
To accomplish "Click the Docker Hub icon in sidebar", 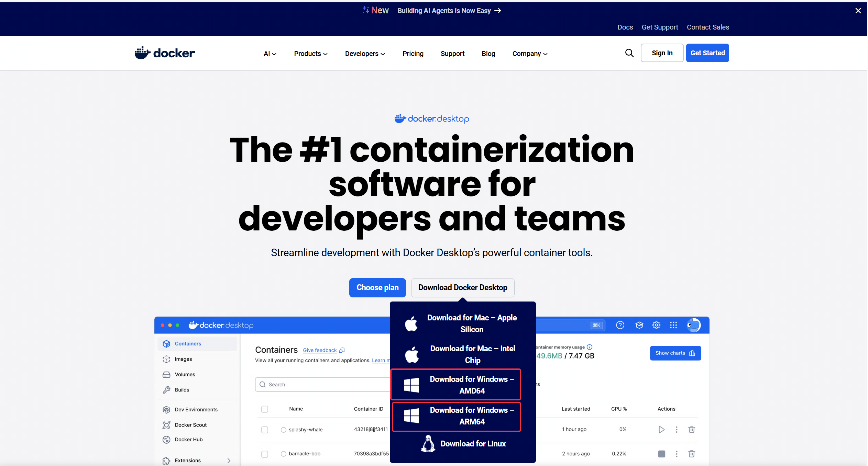I will click(x=166, y=440).
